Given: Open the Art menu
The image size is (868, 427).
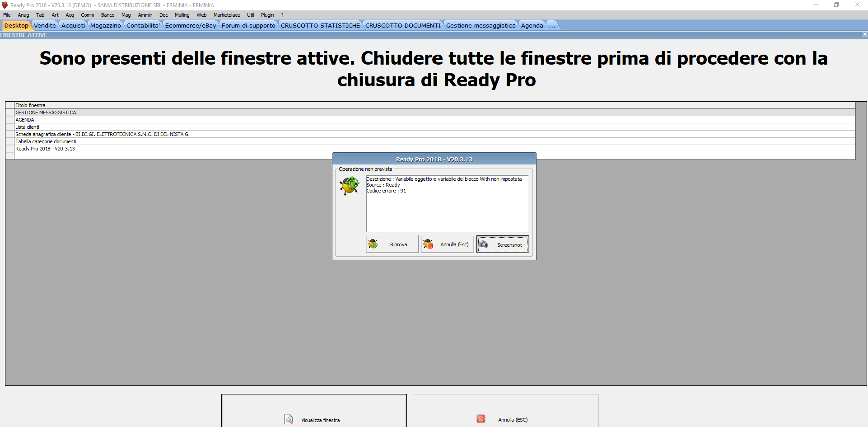Looking at the screenshot, I should point(55,15).
